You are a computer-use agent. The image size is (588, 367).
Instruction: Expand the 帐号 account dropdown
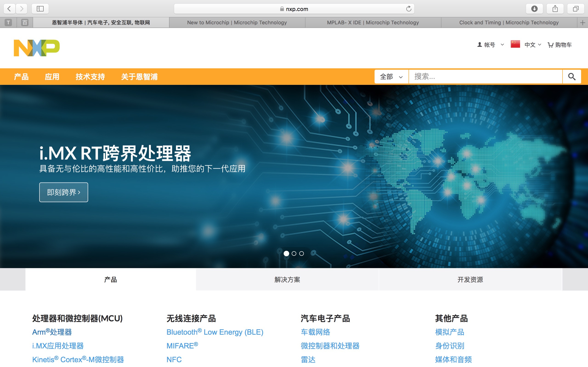(x=502, y=44)
